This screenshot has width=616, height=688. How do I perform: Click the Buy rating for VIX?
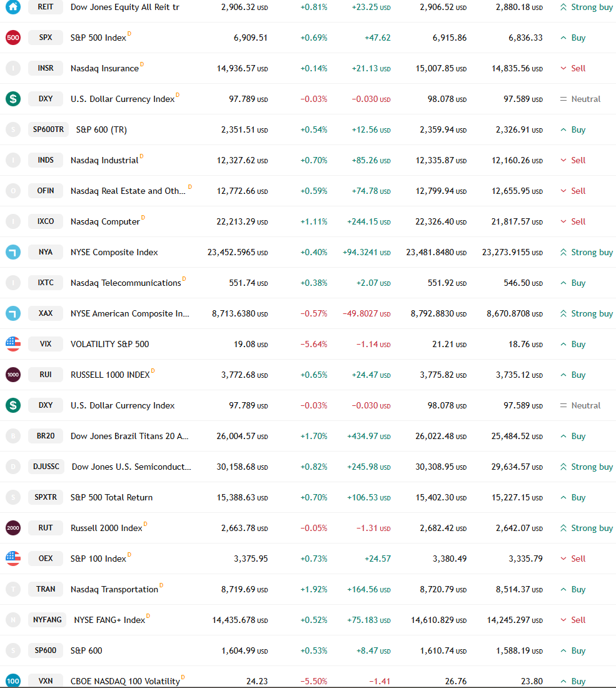pyautogui.click(x=573, y=344)
